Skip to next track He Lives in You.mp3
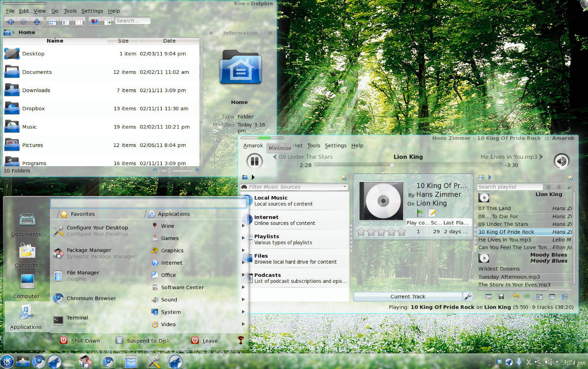This screenshot has width=588, height=369. tap(512, 157)
